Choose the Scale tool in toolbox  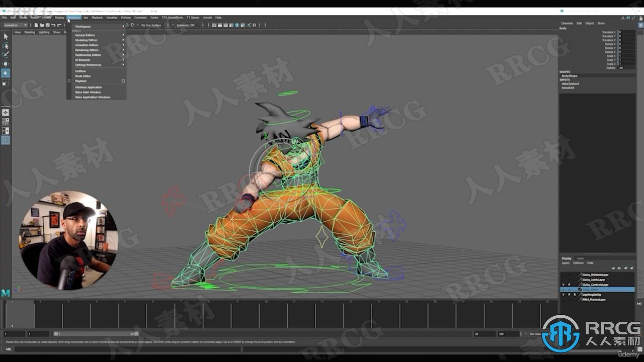pos(6,82)
